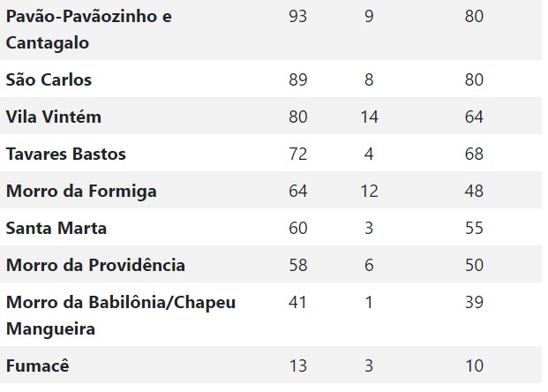Select the Tavares Bastos row label
Screen dimensions: 548x392
(65, 154)
